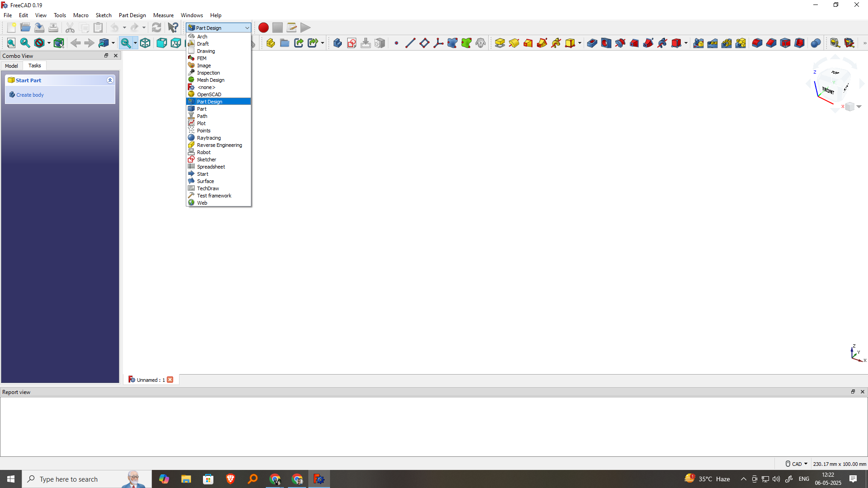Choose Arch from the workbench list
This screenshot has width=868, height=488.
tap(219, 37)
